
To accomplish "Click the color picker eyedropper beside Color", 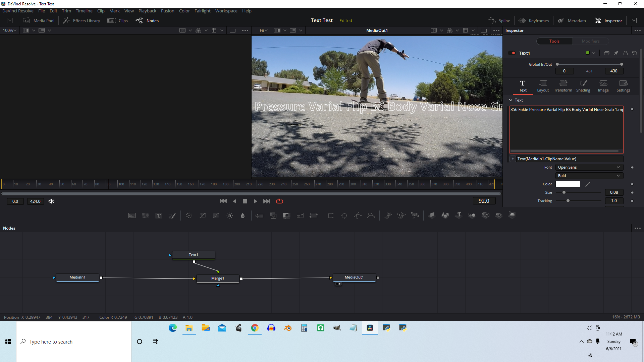I will (588, 184).
